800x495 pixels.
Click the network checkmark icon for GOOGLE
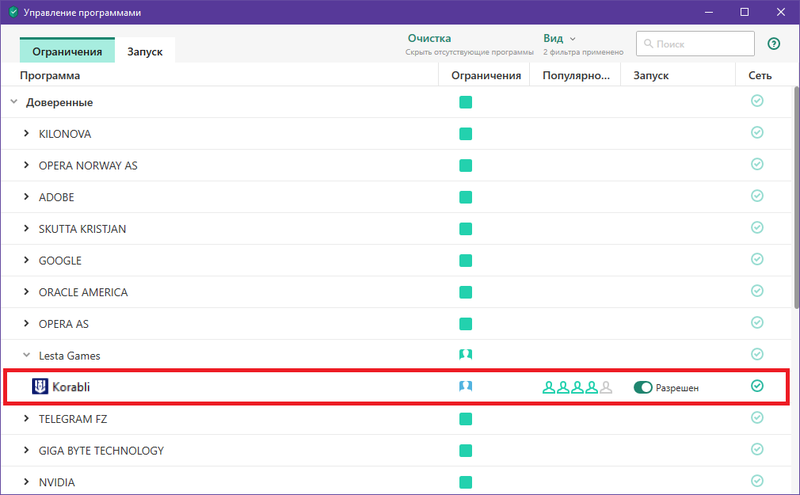point(757,259)
